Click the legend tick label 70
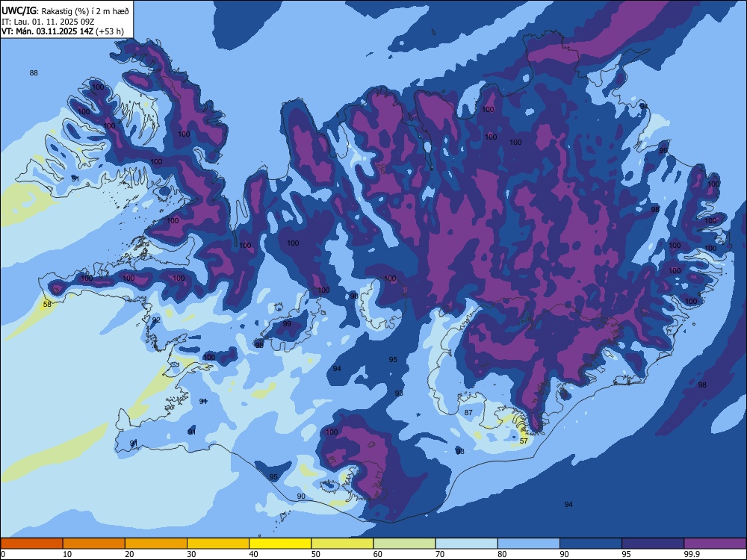The height and width of the screenshot is (560, 747). [x=440, y=554]
